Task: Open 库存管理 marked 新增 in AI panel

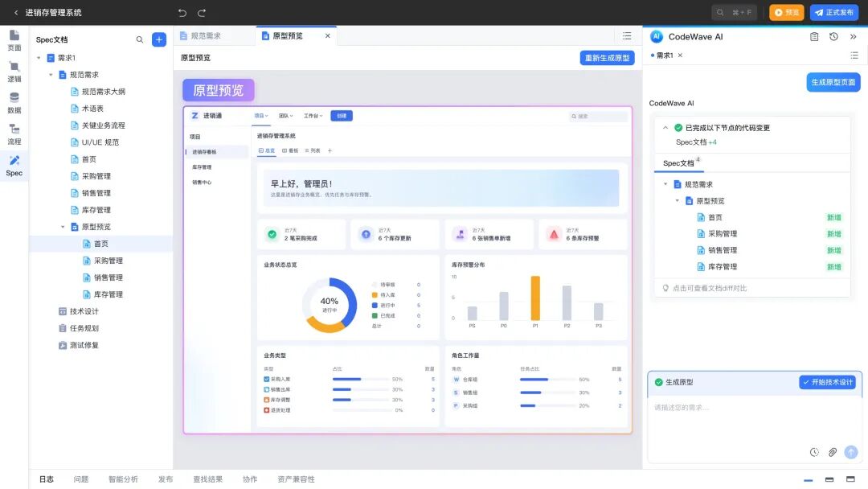Action: (723, 266)
